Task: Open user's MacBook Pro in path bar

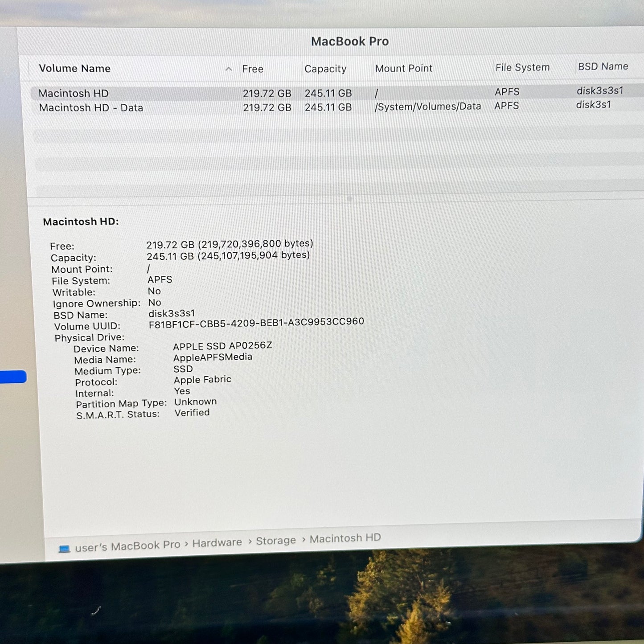Action: (127, 546)
